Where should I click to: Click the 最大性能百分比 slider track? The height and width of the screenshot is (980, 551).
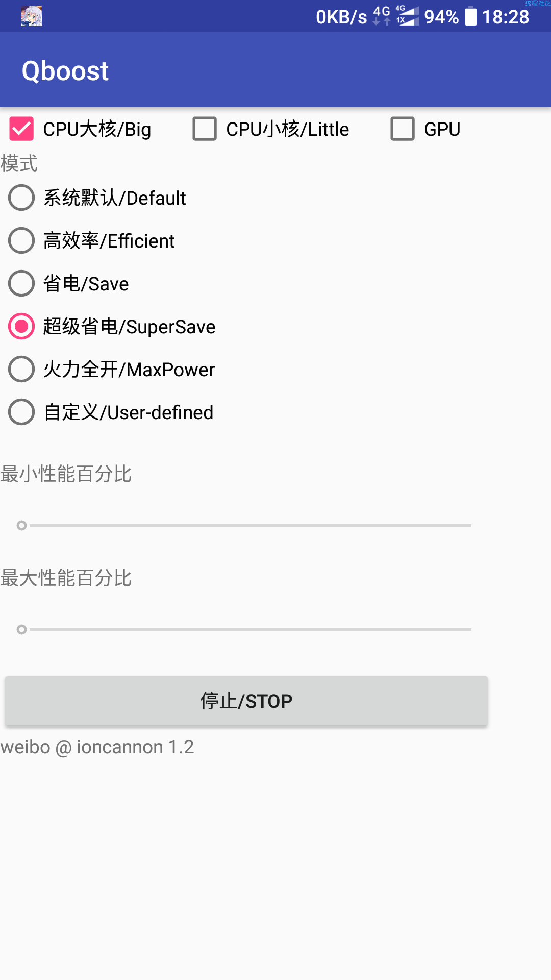[244, 629]
